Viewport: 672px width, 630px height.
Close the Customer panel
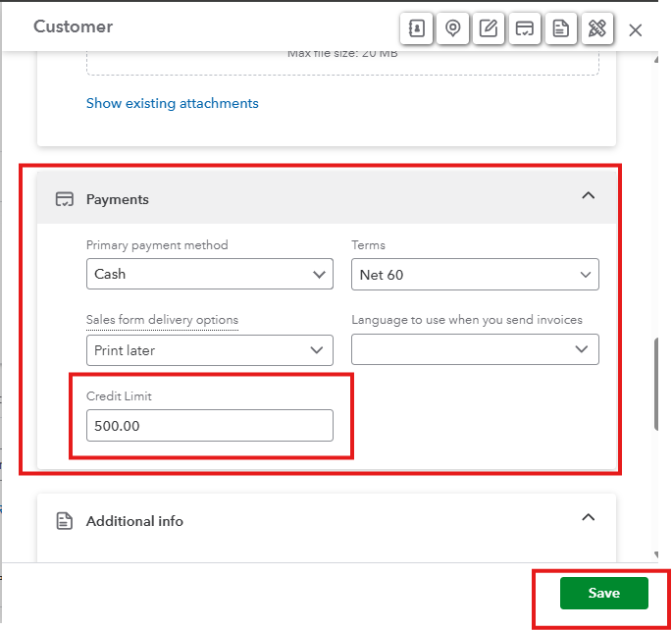[636, 30]
